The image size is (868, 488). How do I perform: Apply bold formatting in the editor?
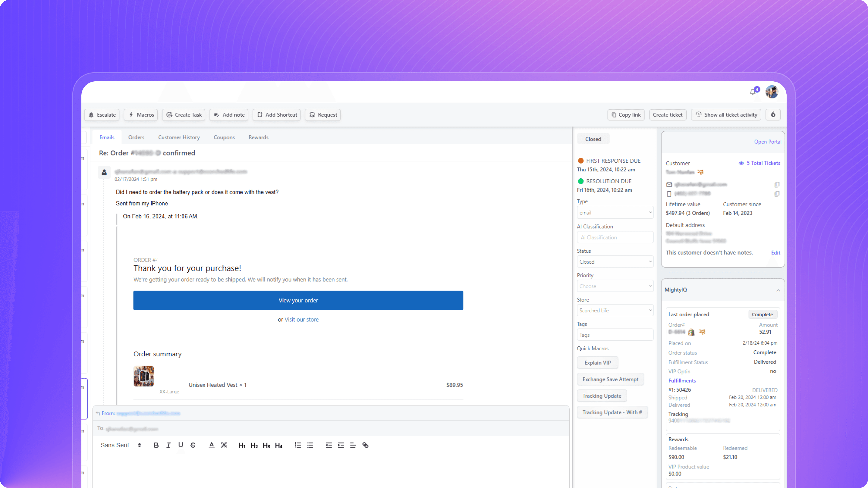[156, 445]
